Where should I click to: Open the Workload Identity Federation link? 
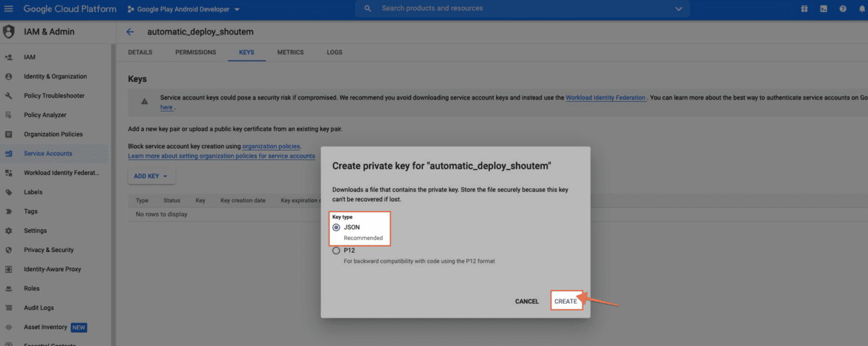coord(605,98)
